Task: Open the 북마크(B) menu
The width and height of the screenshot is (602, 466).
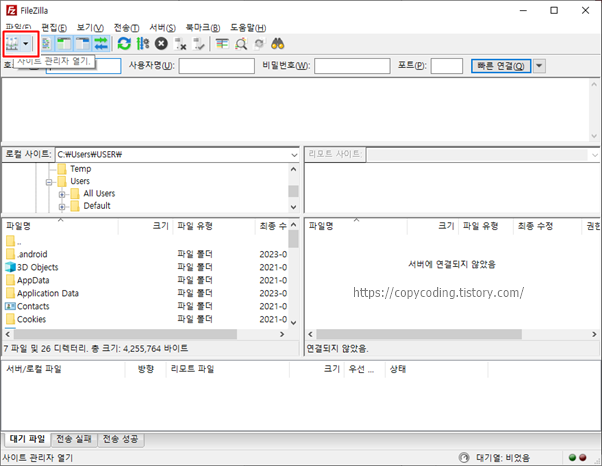Action: (203, 28)
